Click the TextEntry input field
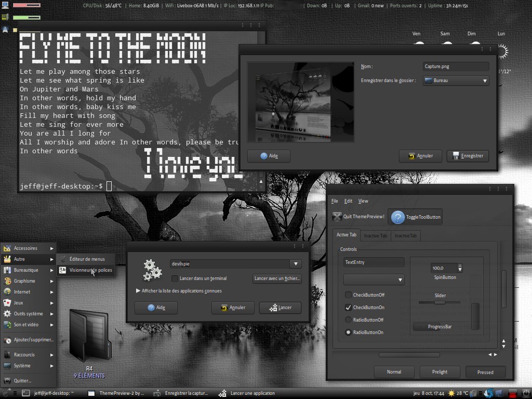Screen dimensions: 532x399 (x=374, y=262)
